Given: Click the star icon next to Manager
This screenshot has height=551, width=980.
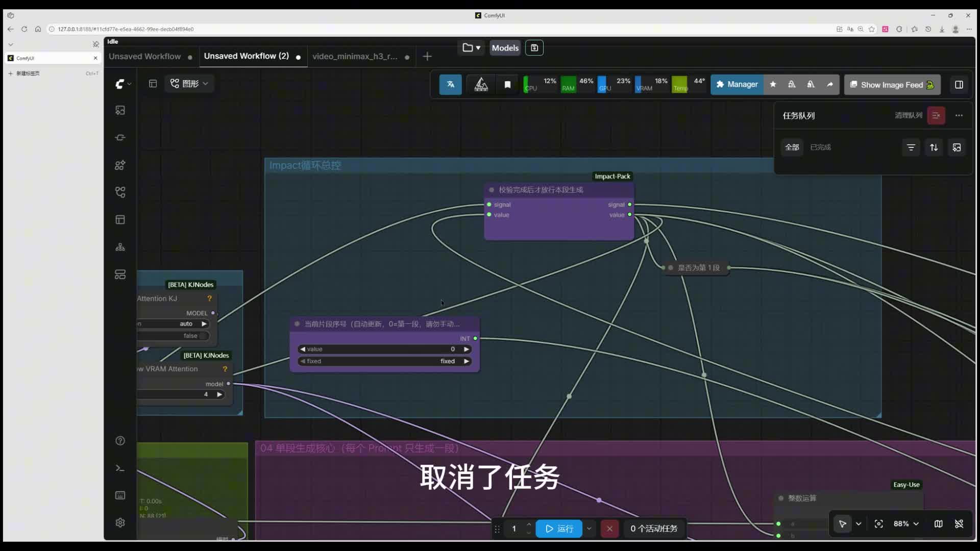Looking at the screenshot, I should point(773,85).
